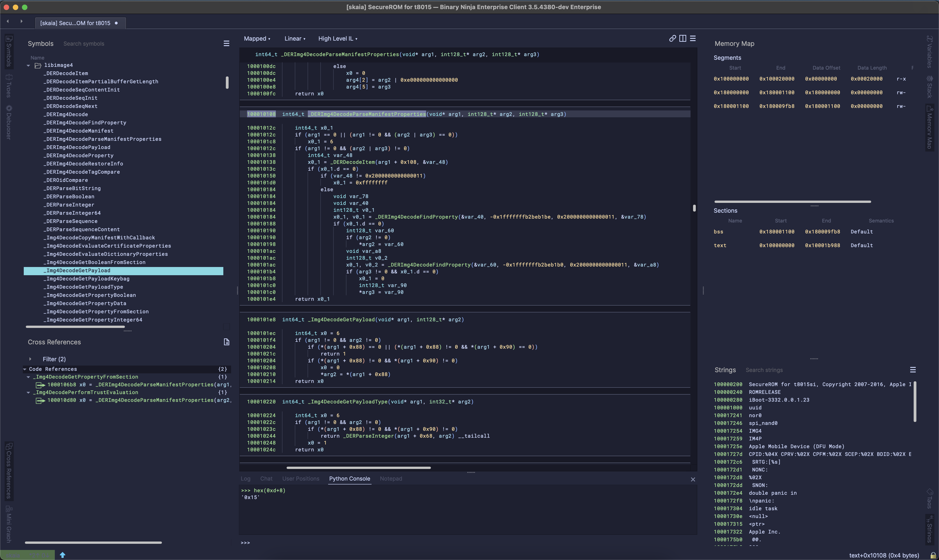Image resolution: width=939 pixels, height=560 pixels.
Task: Collapse the libimage4 folder
Action: pyautogui.click(x=28, y=66)
